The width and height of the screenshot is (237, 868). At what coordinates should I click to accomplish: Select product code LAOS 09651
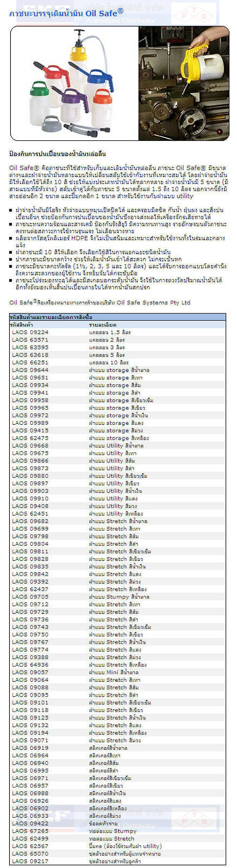tap(30, 377)
